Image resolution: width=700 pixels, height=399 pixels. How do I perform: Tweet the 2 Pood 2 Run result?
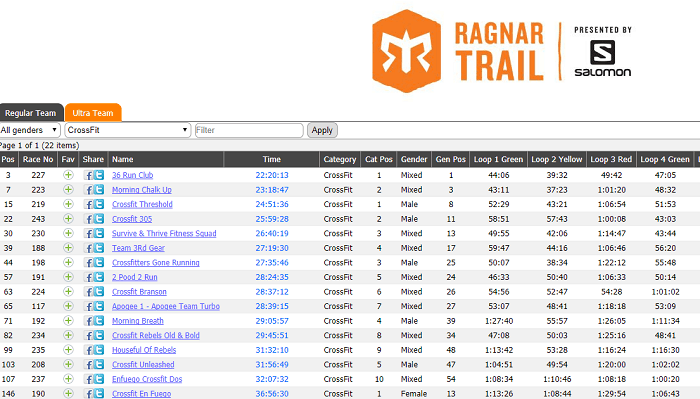point(99,277)
